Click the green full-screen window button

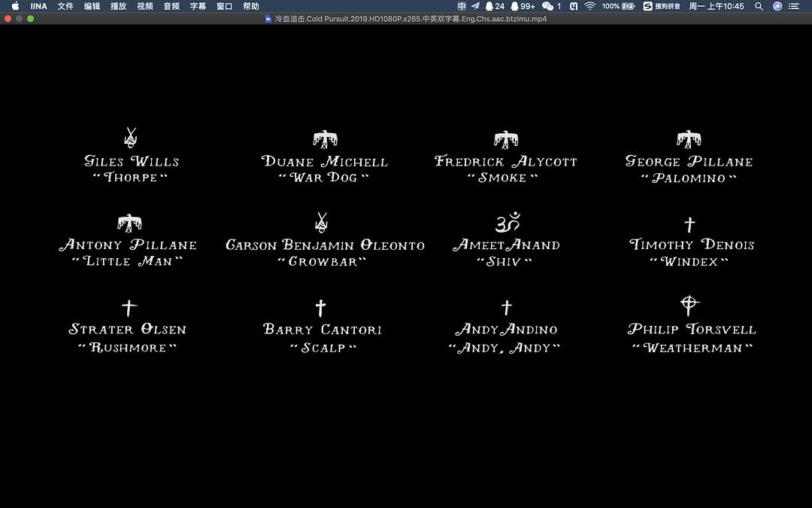[31, 19]
